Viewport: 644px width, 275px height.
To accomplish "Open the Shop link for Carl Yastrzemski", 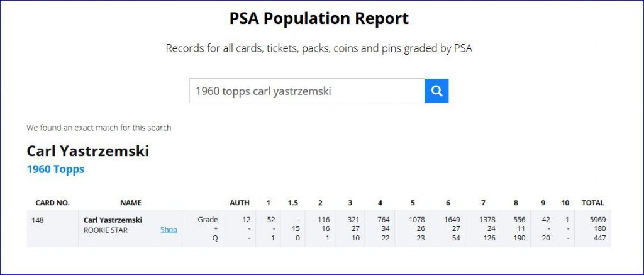I will click(x=169, y=230).
